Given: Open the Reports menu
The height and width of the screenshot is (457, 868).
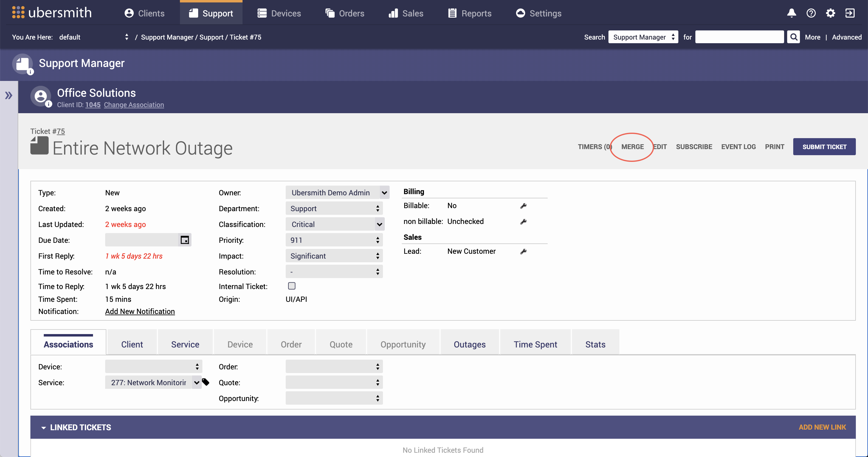Looking at the screenshot, I should (470, 13).
